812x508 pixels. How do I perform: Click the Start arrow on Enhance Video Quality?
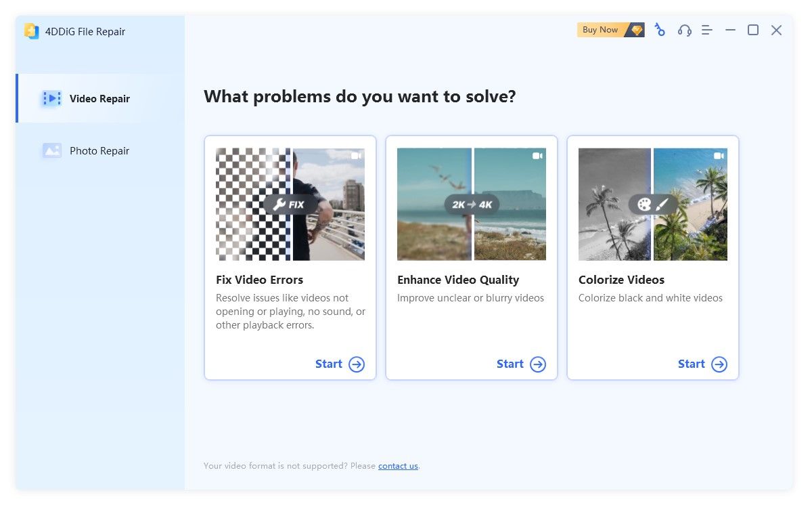point(539,364)
